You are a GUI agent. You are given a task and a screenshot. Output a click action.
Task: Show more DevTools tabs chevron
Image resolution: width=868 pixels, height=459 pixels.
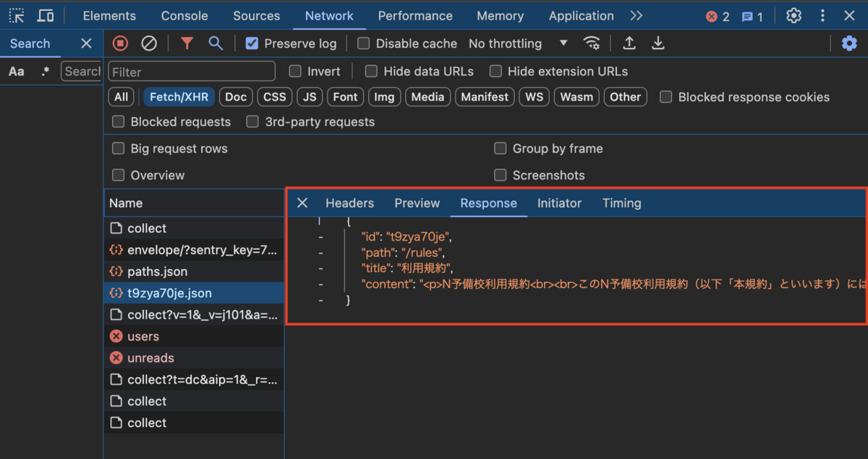coord(636,15)
